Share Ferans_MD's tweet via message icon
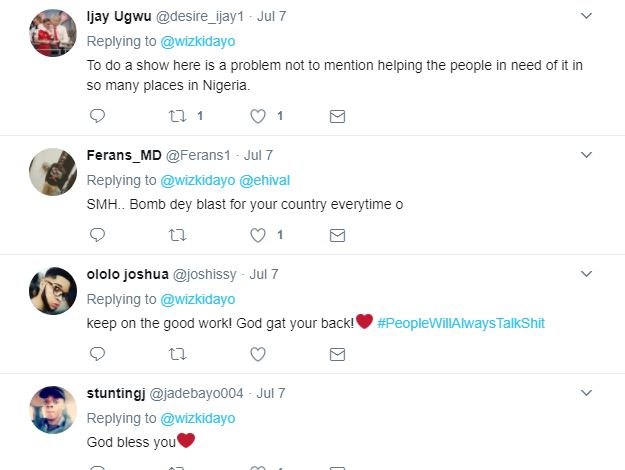Viewport: 625px width, 470px height. point(338,235)
